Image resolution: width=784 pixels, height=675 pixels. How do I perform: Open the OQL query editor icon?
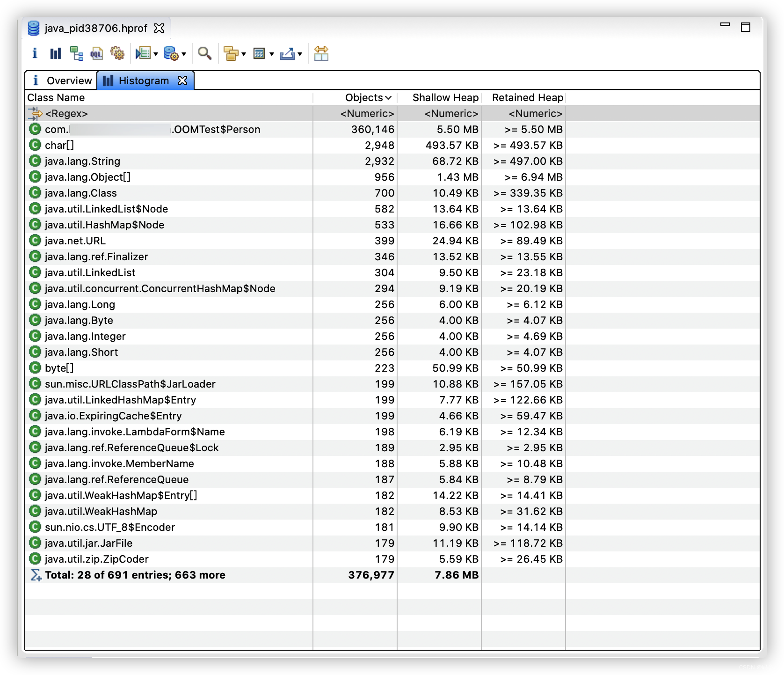click(x=96, y=53)
